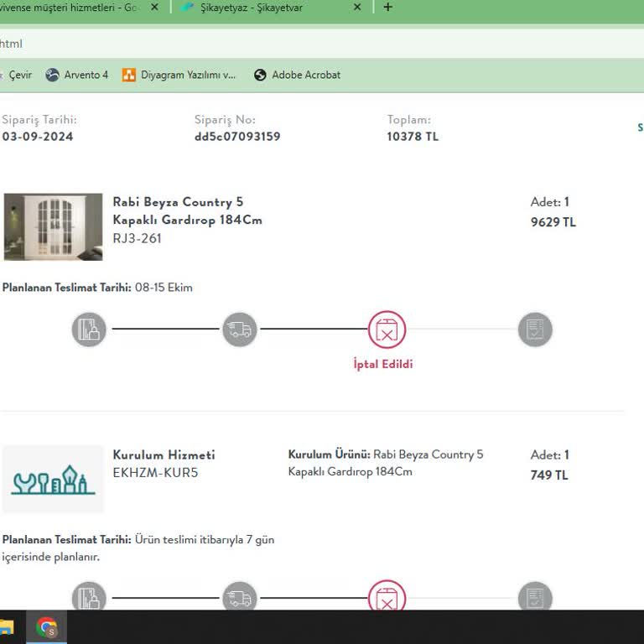Click the Arvento 4 bookmark favicon
Image resolution: width=644 pixels, height=644 pixels.
(52, 75)
